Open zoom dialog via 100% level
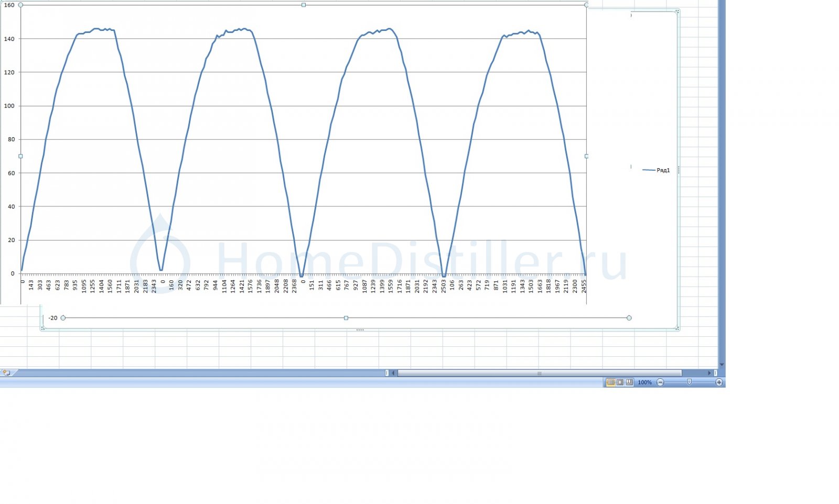The width and height of the screenshot is (839, 504). pyautogui.click(x=644, y=382)
